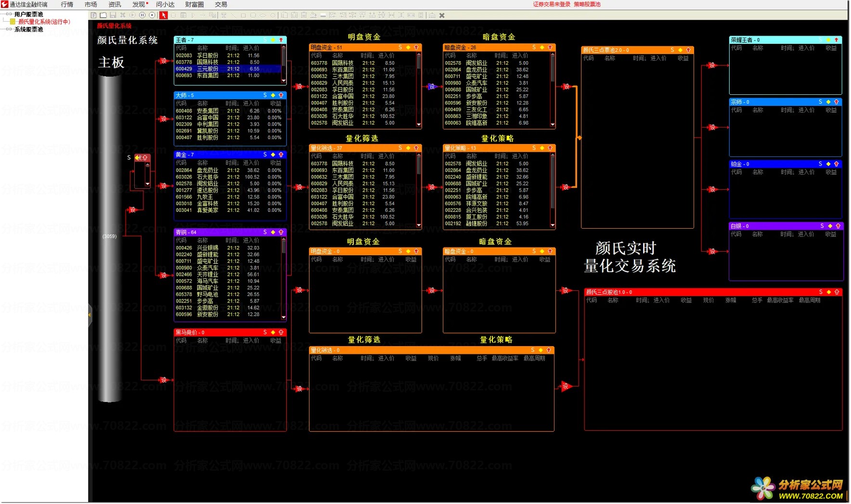
Task: Click the diamond icon on 大师 - 5 panel header
Action: point(273,95)
